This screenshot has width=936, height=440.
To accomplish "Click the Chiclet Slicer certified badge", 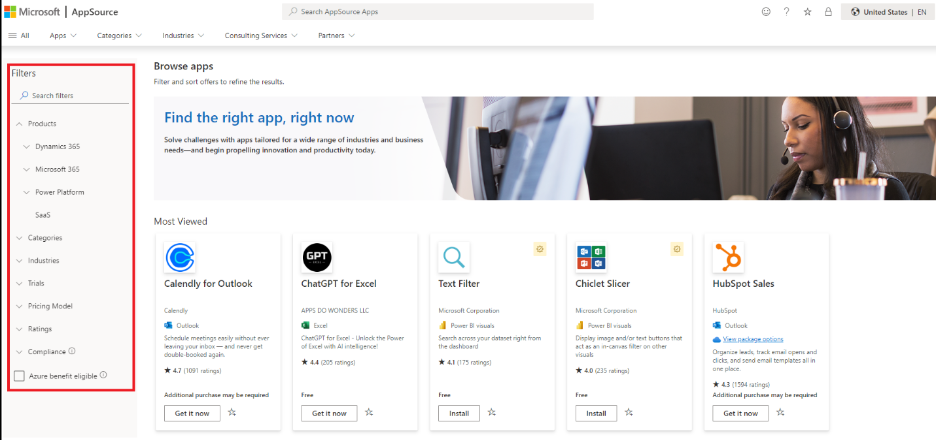I will [676, 249].
